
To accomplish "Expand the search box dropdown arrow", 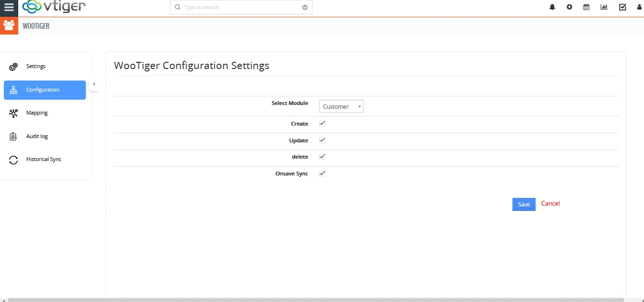I will [x=305, y=8].
